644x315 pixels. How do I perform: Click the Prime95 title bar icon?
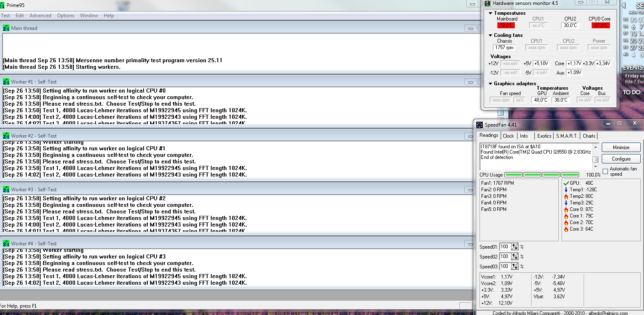[x=2, y=5]
